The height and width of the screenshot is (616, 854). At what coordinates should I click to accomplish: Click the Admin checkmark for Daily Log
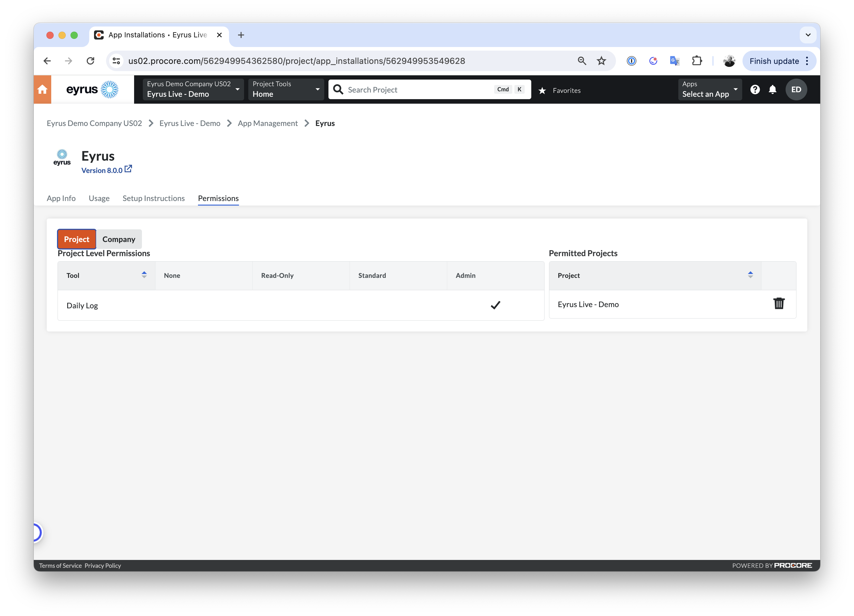tap(495, 305)
